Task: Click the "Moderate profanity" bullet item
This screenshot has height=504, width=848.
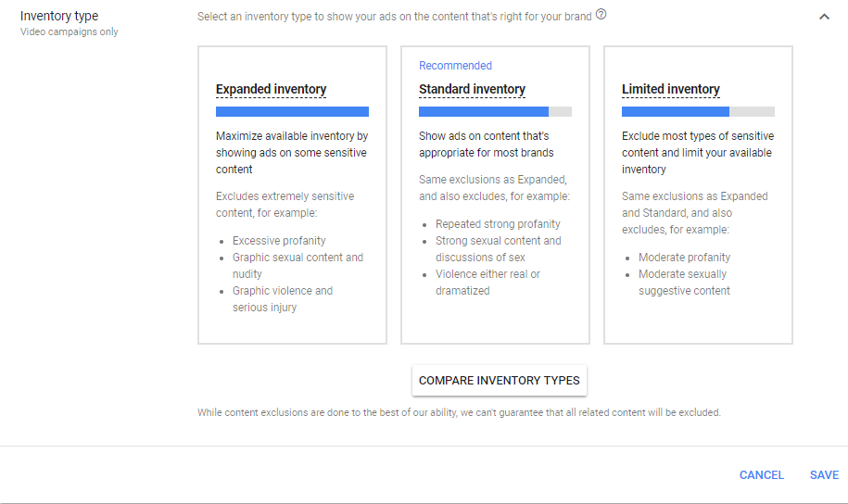Action: click(x=684, y=258)
